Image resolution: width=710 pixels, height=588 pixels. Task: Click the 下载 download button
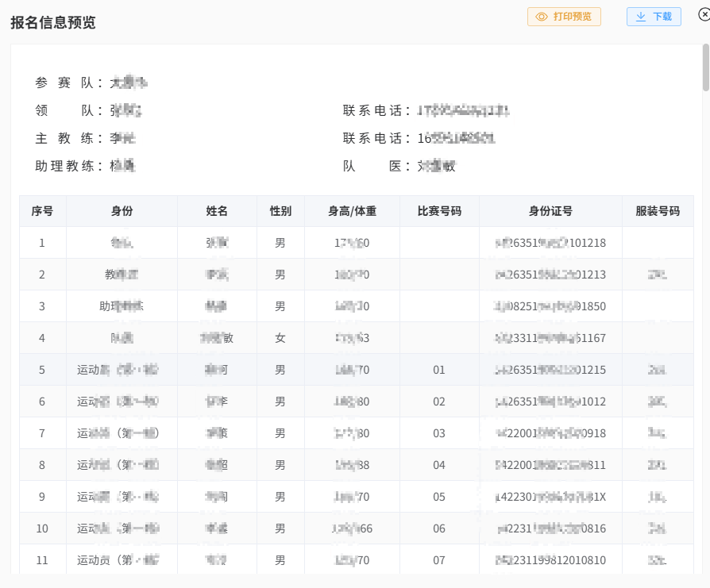click(x=654, y=17)
